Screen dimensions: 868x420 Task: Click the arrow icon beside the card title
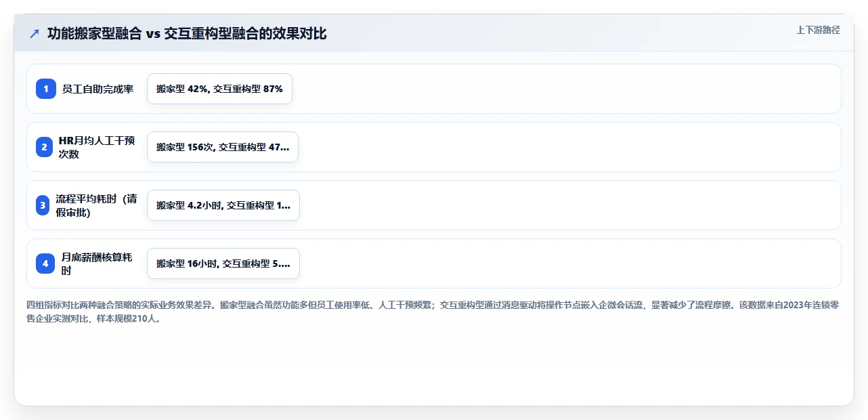[x=35, y=33]
